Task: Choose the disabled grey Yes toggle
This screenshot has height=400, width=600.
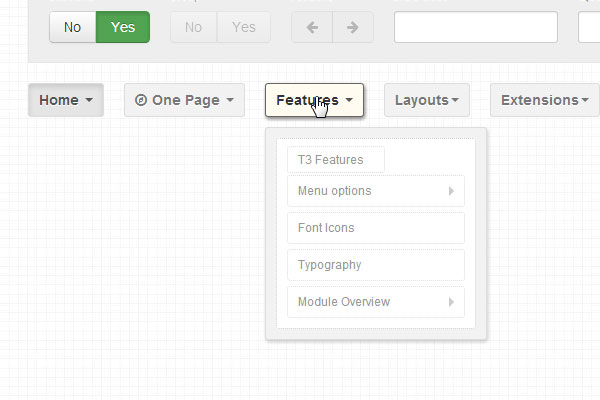Action: click(x=244, y=27)
